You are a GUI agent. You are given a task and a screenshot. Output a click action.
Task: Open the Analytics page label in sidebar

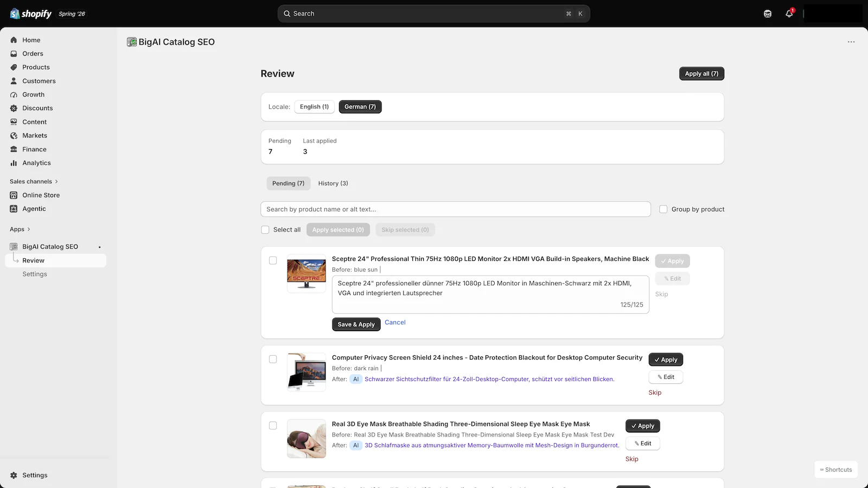pos(36,163)
